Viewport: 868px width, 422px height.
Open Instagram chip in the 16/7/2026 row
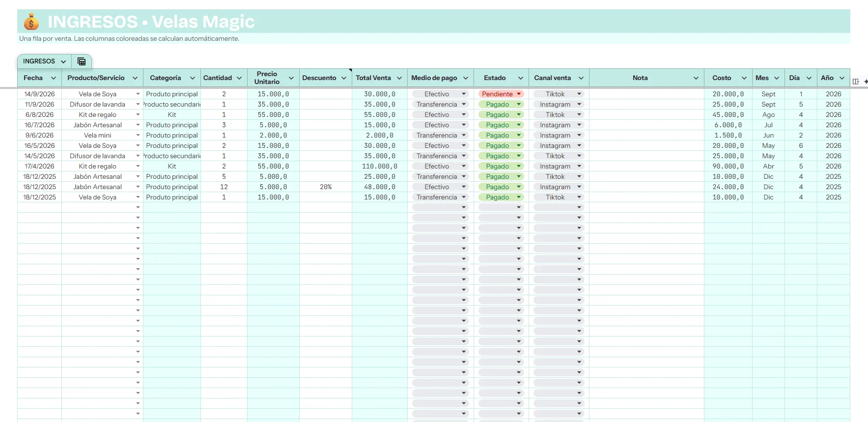559,125
